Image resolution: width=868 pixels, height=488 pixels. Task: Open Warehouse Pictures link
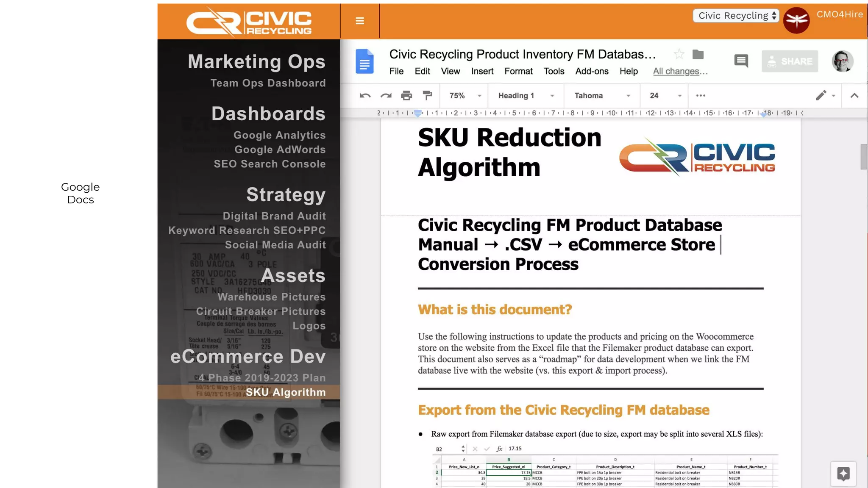(x=272, y=297)
